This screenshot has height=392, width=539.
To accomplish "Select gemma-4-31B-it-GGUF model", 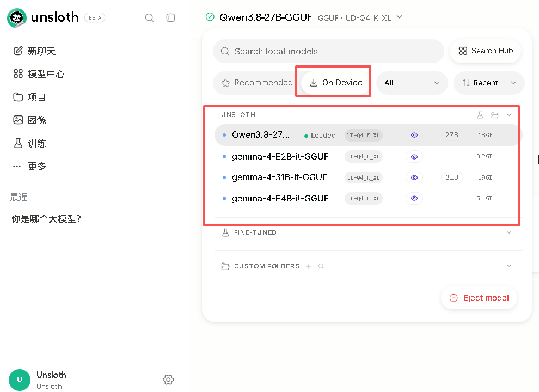I will tap(279, 177).
